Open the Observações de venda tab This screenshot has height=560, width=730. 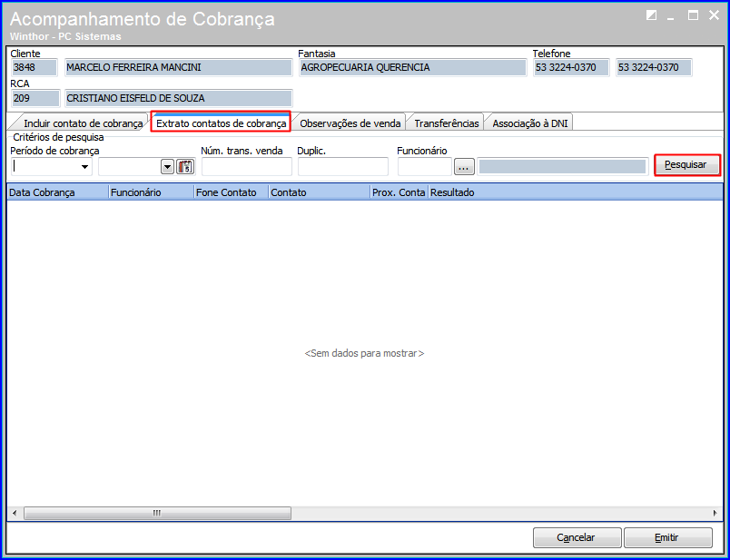pyautogui.click(x=350, y=123)
